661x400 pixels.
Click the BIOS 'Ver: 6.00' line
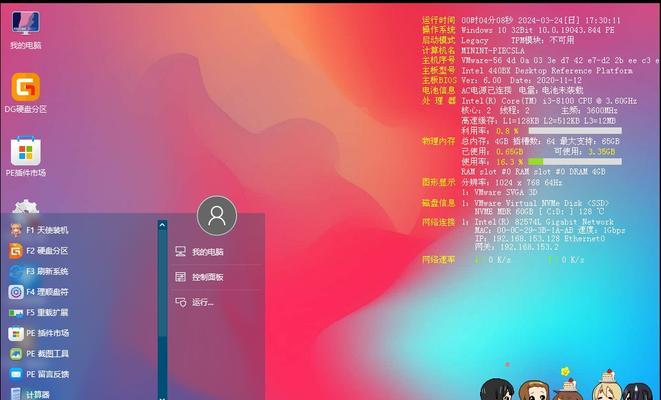pyautogui.click(x=521, y=81)
